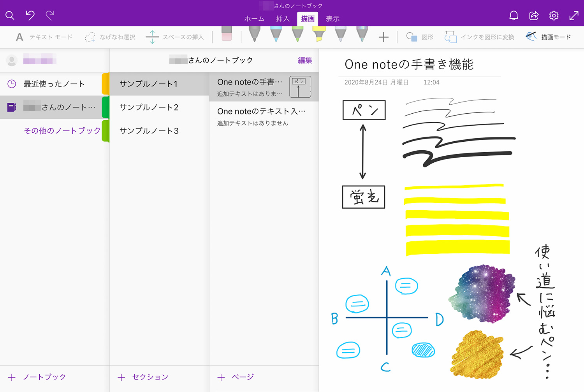The height and width of the screenshot is (392, 584).
Task: Select the なげなわ選択 lasso tool
Action: coord(110,37)
